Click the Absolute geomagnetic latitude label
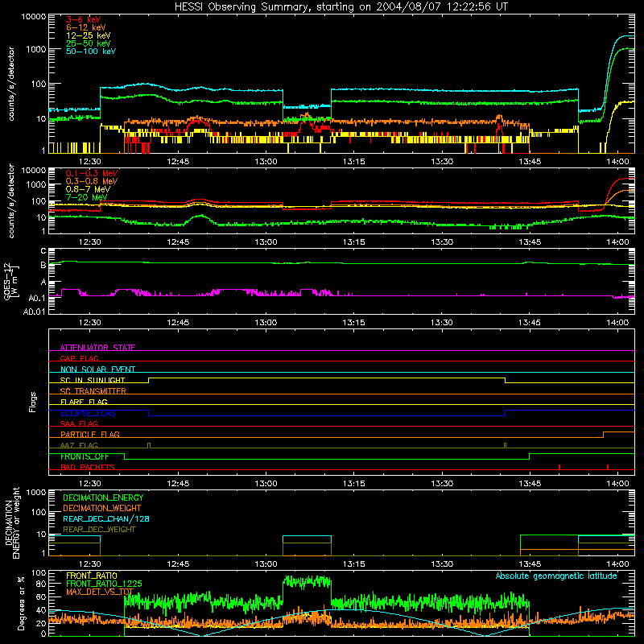The height and width of the screenshot is (644, 644). pos(556,576)
